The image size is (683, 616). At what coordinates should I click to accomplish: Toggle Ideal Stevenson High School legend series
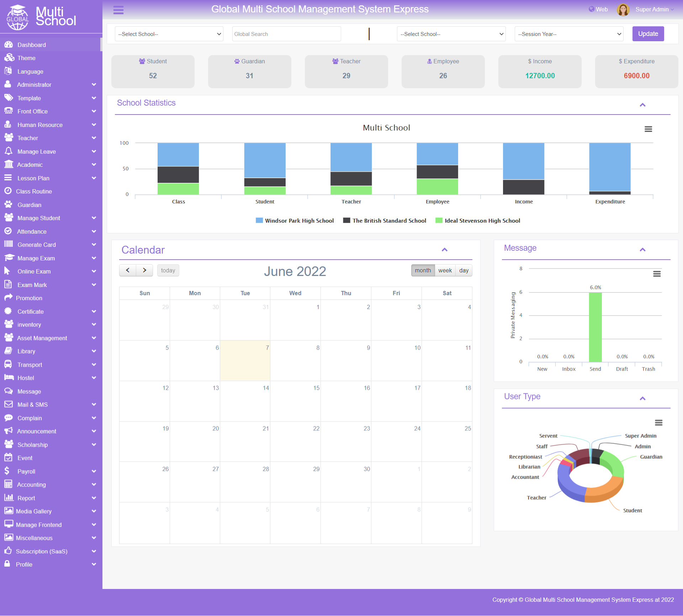pyautogui.click(x=478, y=221)
